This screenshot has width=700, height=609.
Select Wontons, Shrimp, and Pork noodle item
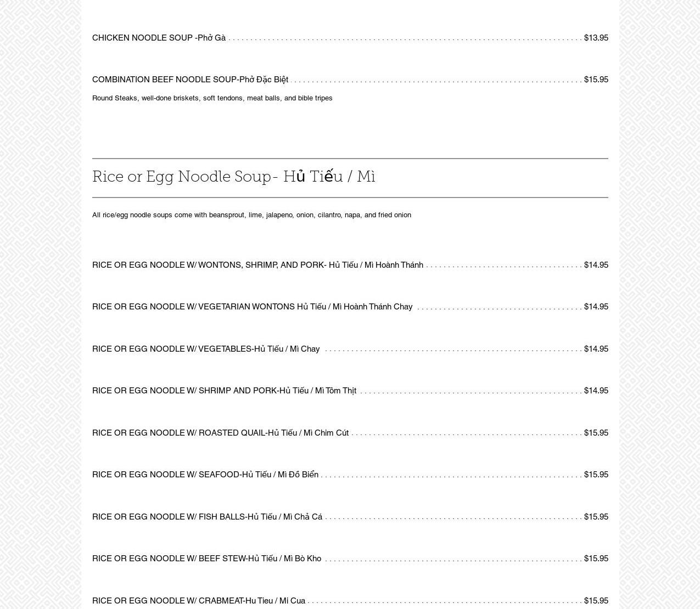(257, 265)
